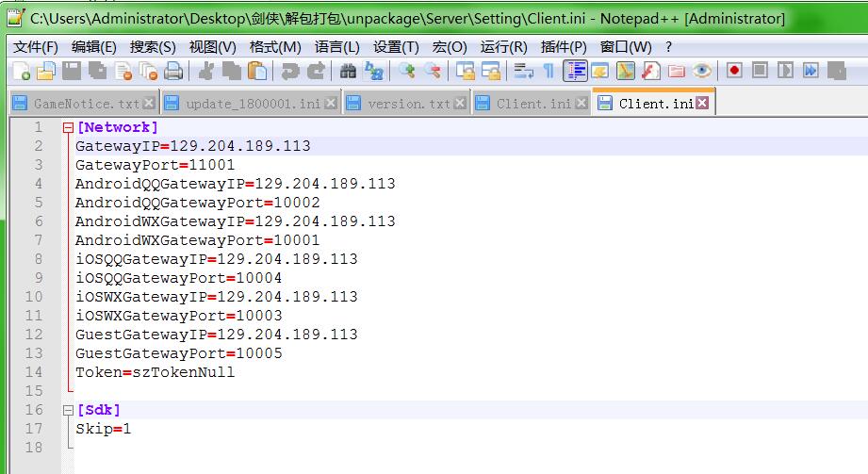Open Find with the binoculars icon
The height and width of the screenshot is (474, 868).
tap(348, 71)
